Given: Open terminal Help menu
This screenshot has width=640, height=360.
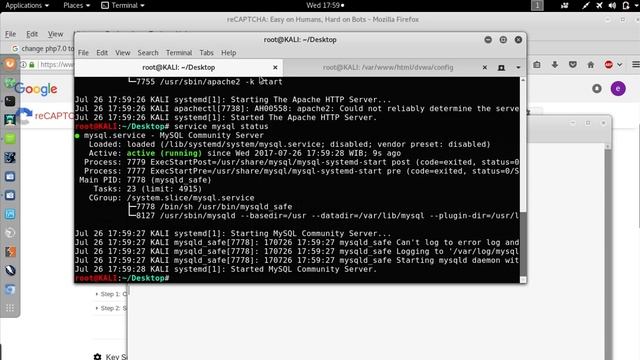Looking at the screenshot, I should [x=229, y=53].
